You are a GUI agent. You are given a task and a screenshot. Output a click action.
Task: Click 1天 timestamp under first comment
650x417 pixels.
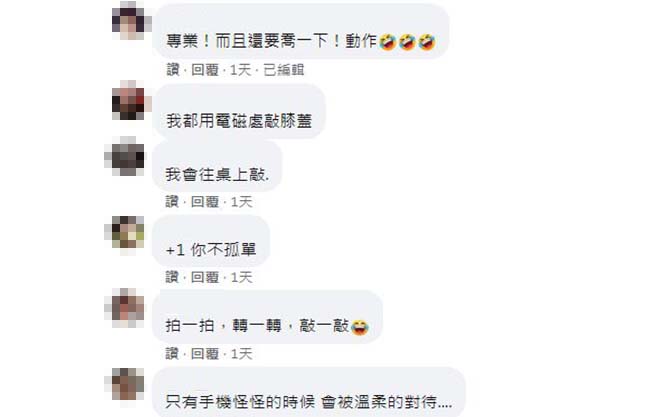[x=240, y=70]
